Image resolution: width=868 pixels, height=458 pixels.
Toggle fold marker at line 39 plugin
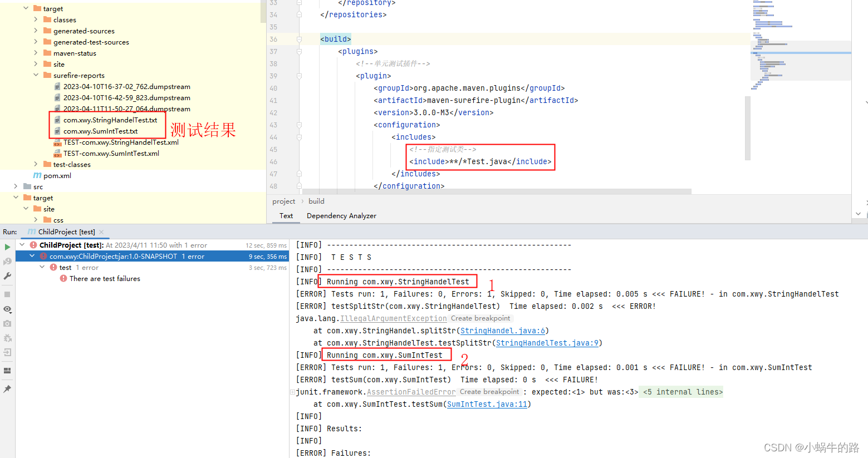pyautogui.click(x=299, y=76)
